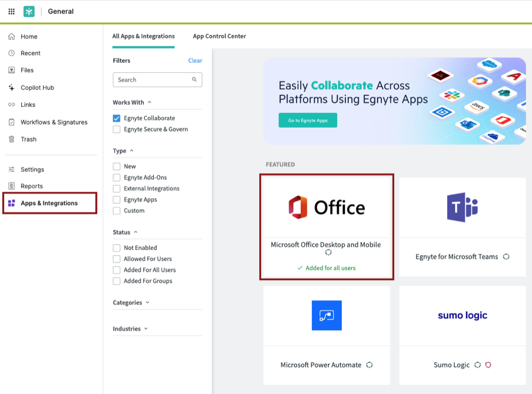Check the Egnyte Secure & Govern filter
This screenshot has width=532, height=394.
click(x=117, y=129)
